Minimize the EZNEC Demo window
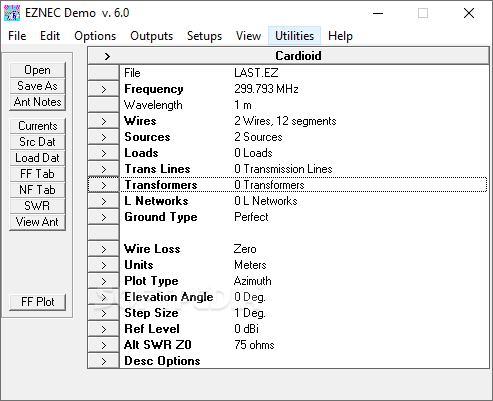The image size is (493, 401). (378, 13)
